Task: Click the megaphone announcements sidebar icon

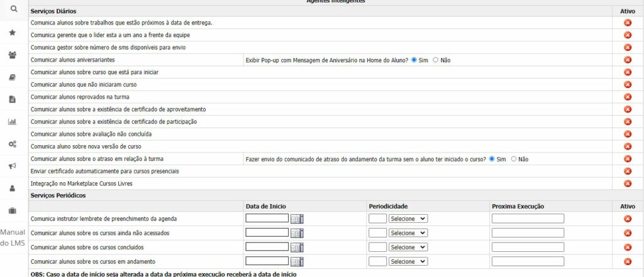Action: click(x=13, y=166)
